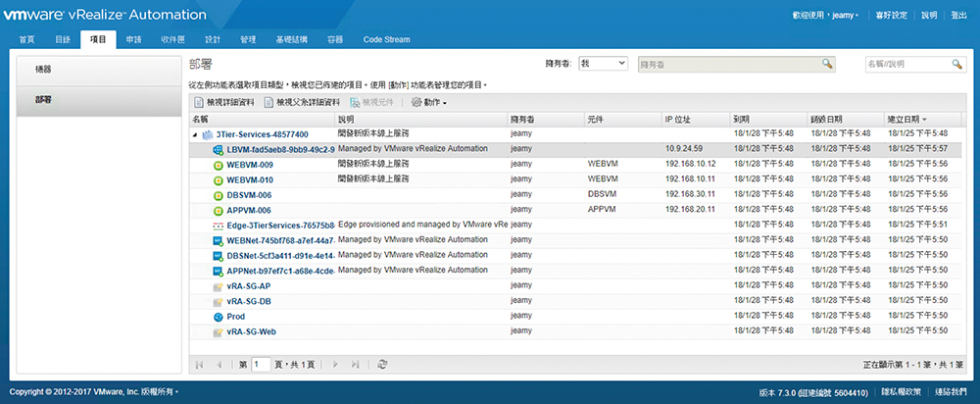This screenshot has width=980, height=404.
Task: Click 檢視詳細資料 toolbar button
Action: pos(223,102)
